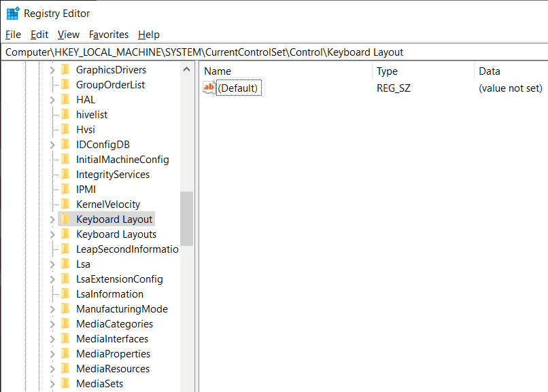Screen dimensions: 548x392
Task: Select the hivelist key
Action: 92,115
